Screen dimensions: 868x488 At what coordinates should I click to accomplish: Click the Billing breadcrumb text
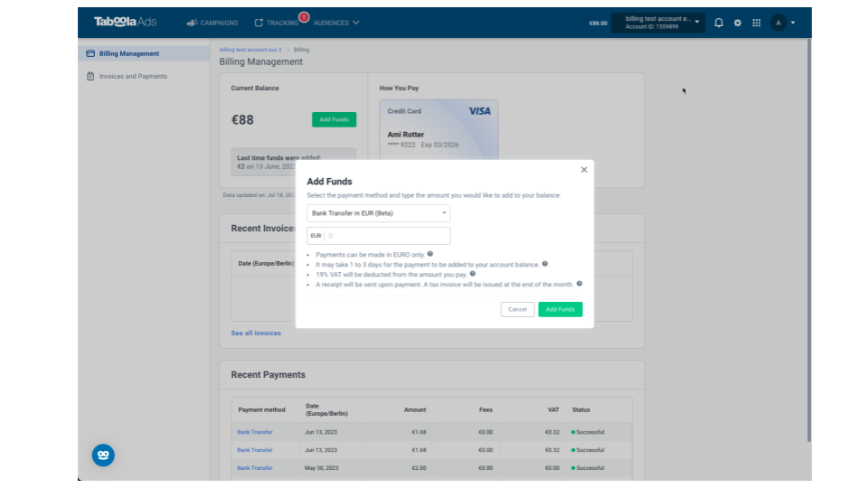click(301, 50)
